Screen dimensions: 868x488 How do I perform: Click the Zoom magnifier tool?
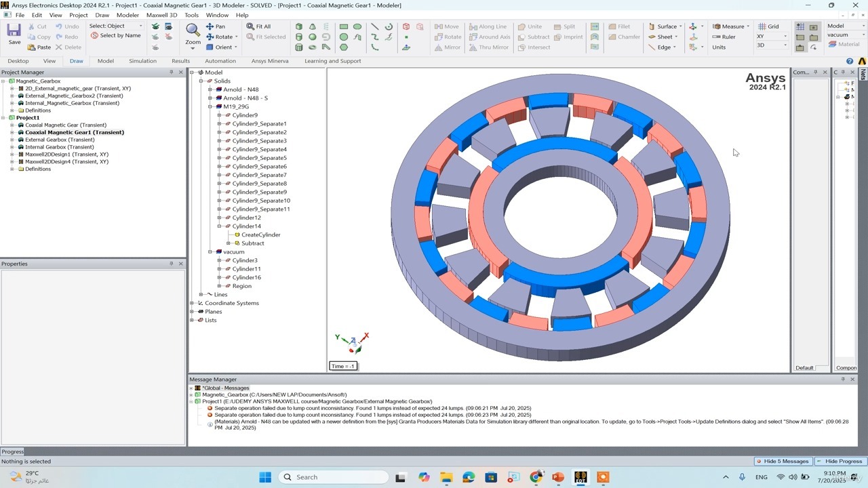pyautogui.click(x=193, y=34)
